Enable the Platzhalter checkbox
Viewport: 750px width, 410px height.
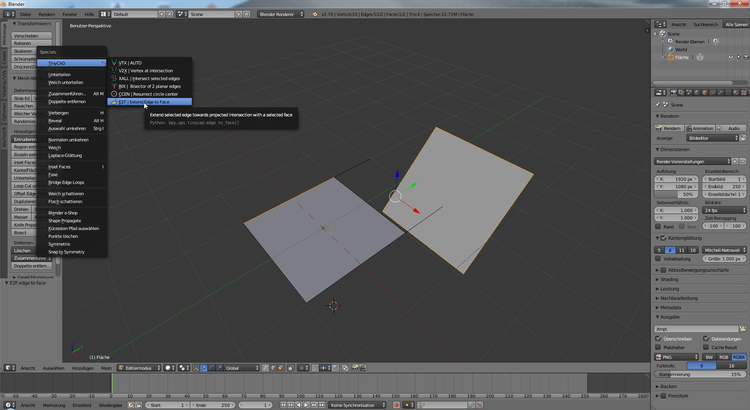click(x=659, y=347)
